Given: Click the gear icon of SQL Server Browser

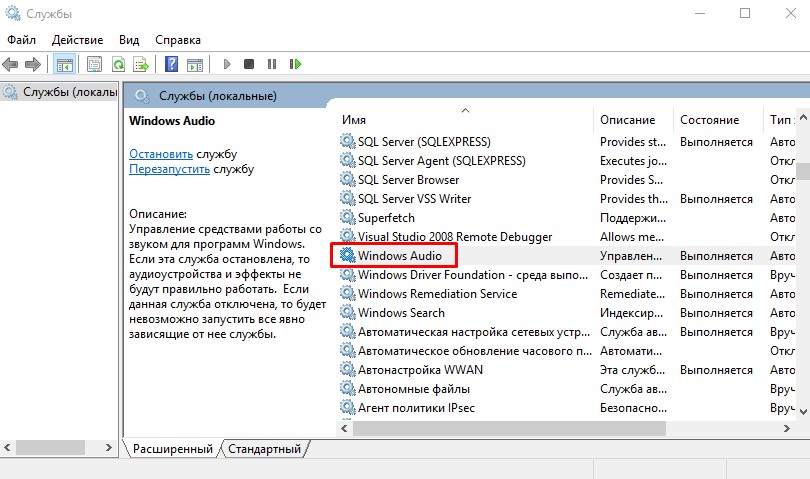Looking at the screenshot, I should (348, 179).
